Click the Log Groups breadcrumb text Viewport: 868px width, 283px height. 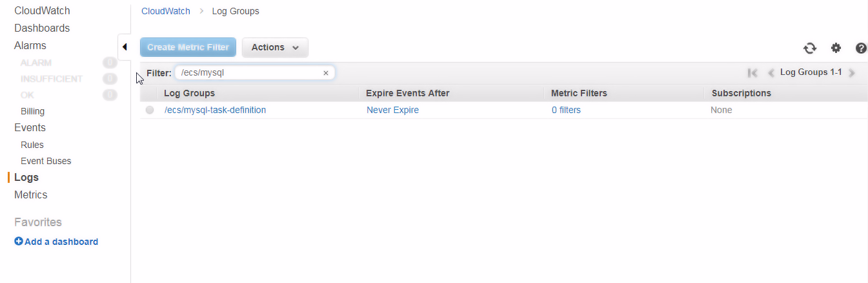click(236, 11)
